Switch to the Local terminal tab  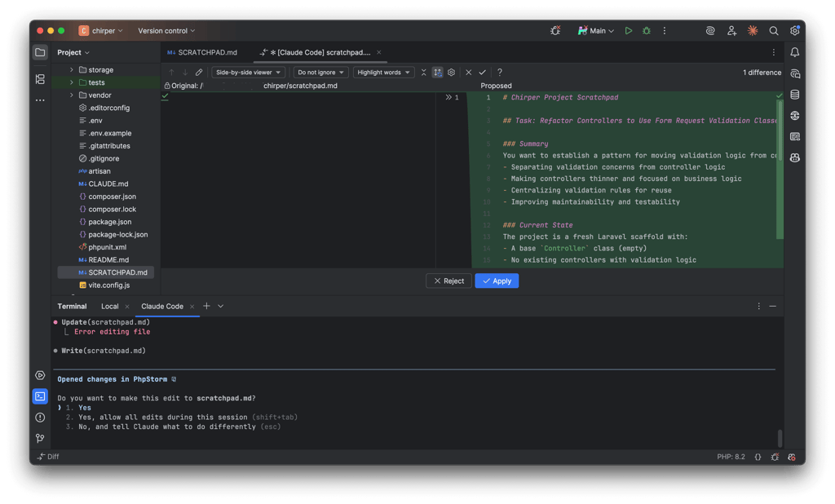tap(110, 307)
